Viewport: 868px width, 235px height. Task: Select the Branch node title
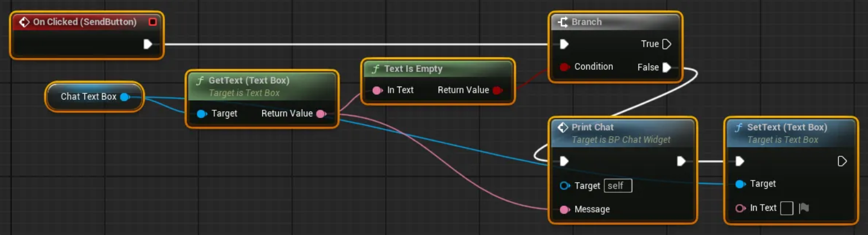pyautogui.click(x=586, y=22)
